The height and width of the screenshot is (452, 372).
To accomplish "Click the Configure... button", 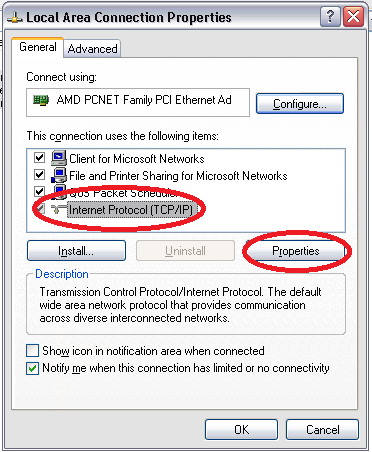I will click(x=300, y=104).
